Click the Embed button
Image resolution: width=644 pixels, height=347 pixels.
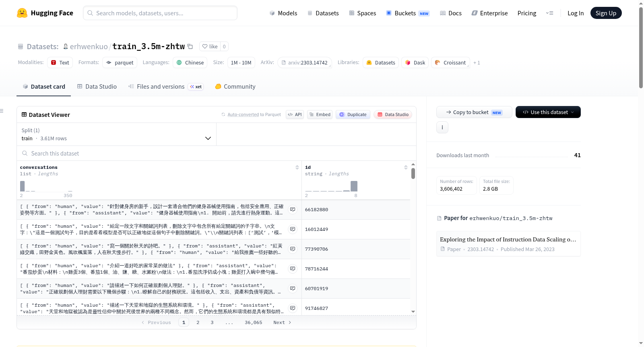point(320,114)
